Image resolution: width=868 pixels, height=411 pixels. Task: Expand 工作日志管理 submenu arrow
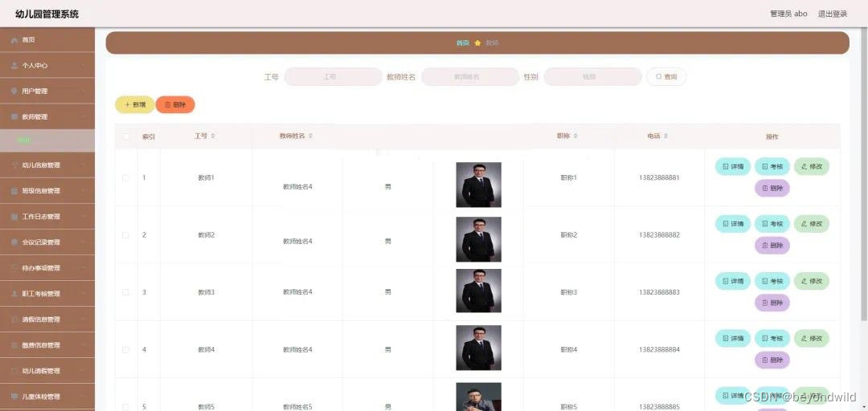click(83, 217)
